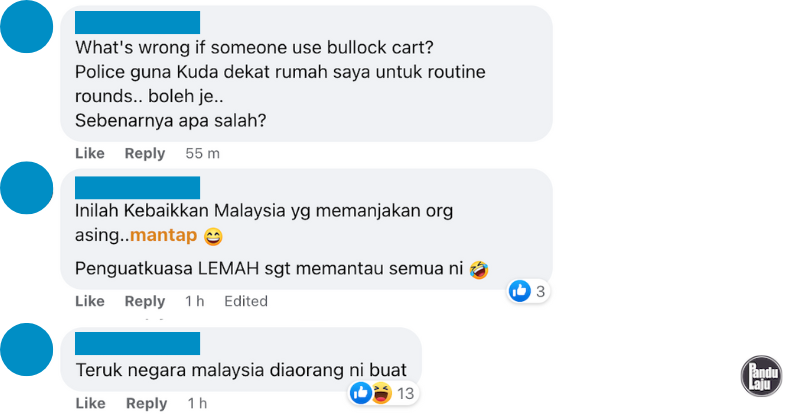Like the bullock cart comment
Image resolution: width=800 pixels, height=418 pixels.
pos(90,153)
